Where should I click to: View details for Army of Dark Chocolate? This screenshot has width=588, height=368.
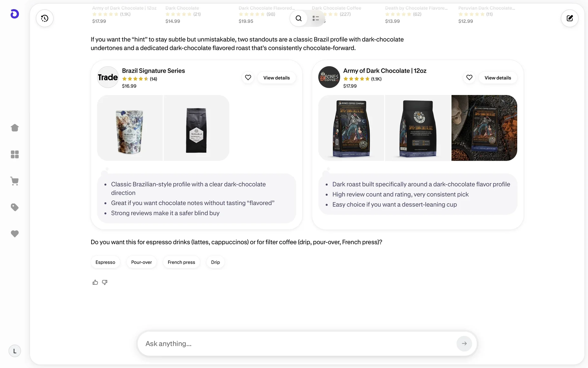click(498, 78)
